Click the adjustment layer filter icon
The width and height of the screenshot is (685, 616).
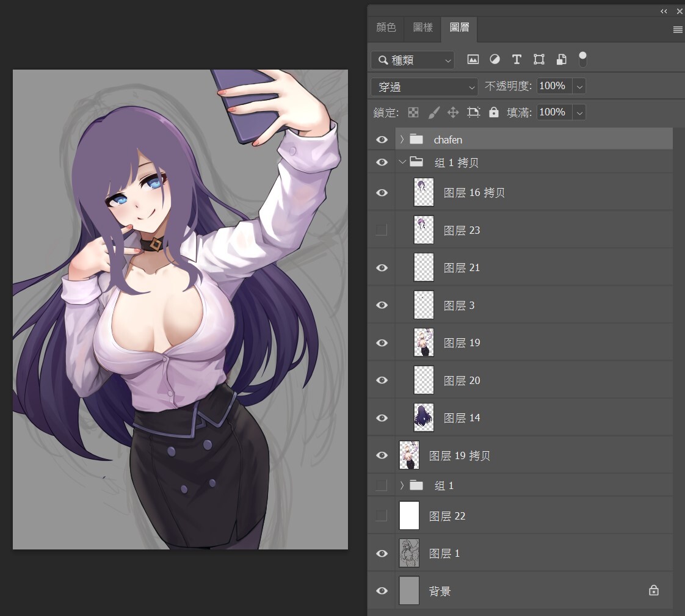tap(495, 59)
